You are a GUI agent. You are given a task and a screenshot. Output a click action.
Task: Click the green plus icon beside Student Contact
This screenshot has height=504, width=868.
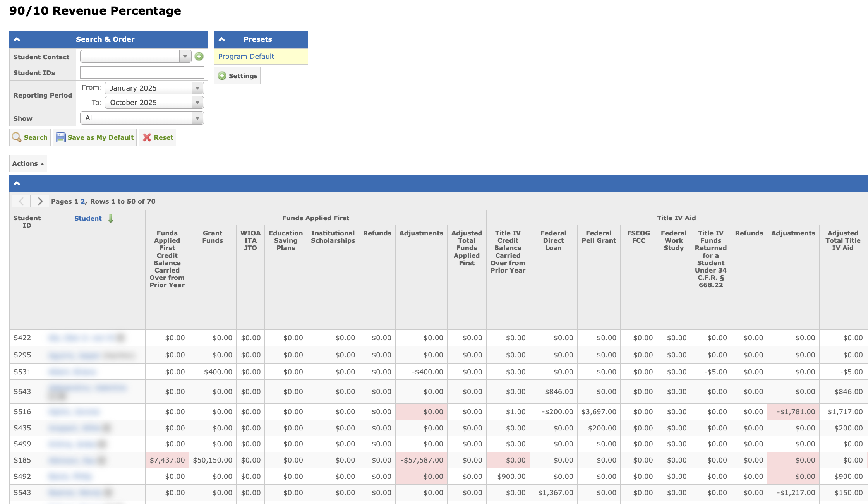[x=199, y=57]
